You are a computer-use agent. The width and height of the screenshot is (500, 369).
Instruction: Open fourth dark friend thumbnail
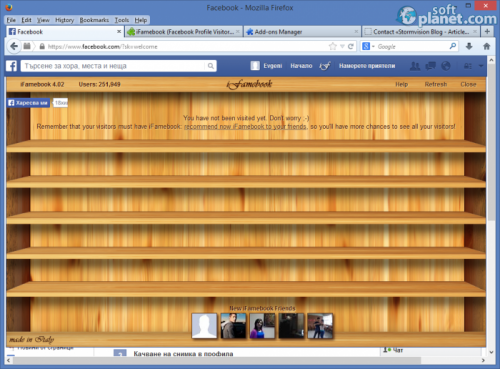[x=291, y=326]
